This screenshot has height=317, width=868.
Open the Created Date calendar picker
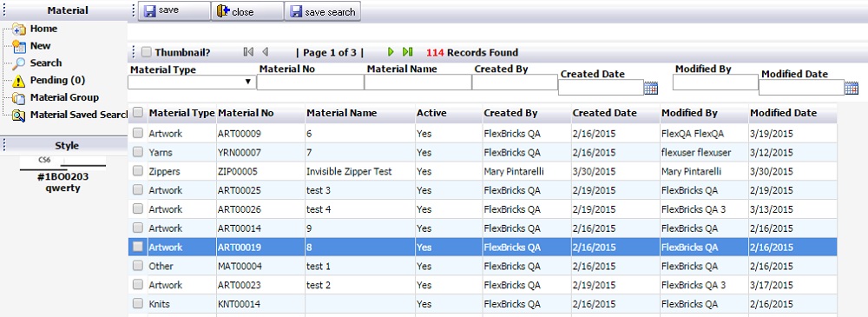coord(651,88)
